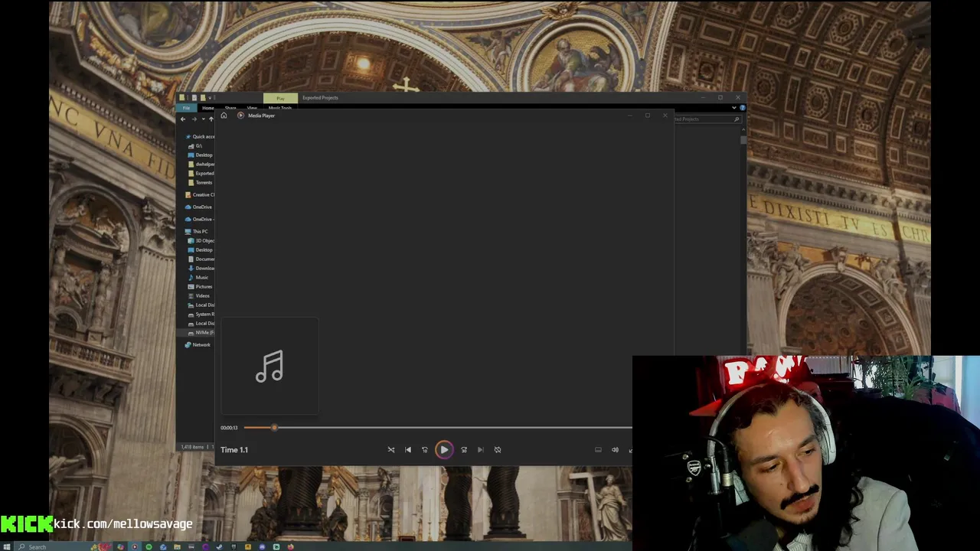This screenshot has height=551, width=980.
Task: Open Exported folder in sidebar
Action: tap(201, 174)
